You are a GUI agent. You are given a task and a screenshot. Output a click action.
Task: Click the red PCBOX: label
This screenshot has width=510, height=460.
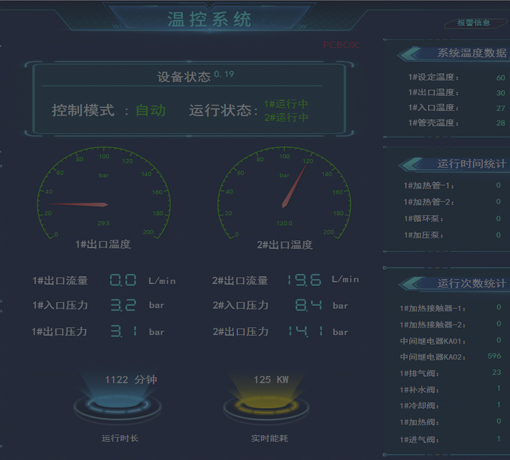pyautogui.click(x=341, y=45)
